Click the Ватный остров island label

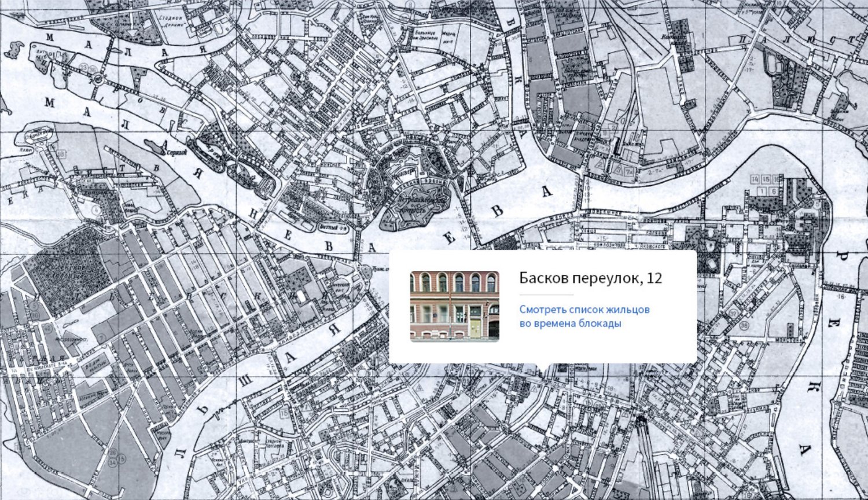[x=331, y=228]
